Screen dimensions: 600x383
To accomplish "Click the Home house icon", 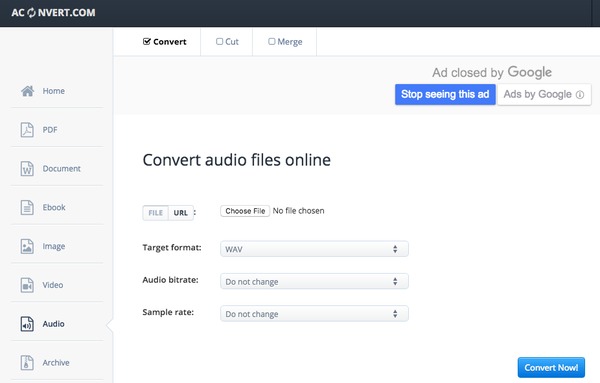I will (x=27, y=91).
